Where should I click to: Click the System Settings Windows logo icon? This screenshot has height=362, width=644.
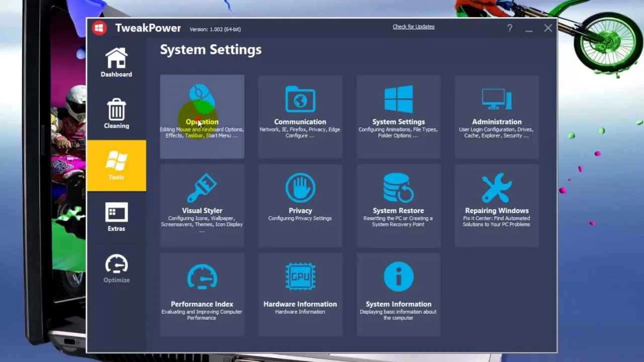[398, 99]
